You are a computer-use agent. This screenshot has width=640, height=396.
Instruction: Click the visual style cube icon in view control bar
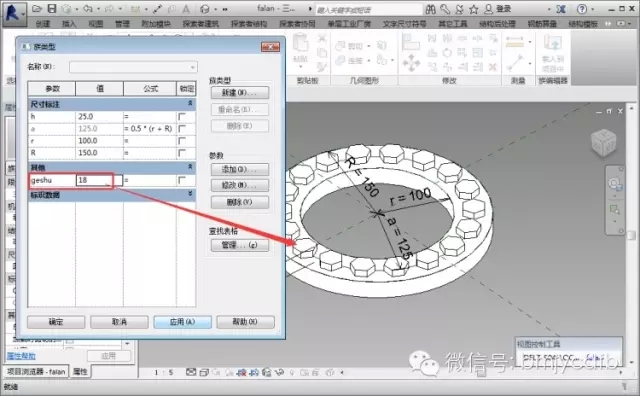coord(204,372)
